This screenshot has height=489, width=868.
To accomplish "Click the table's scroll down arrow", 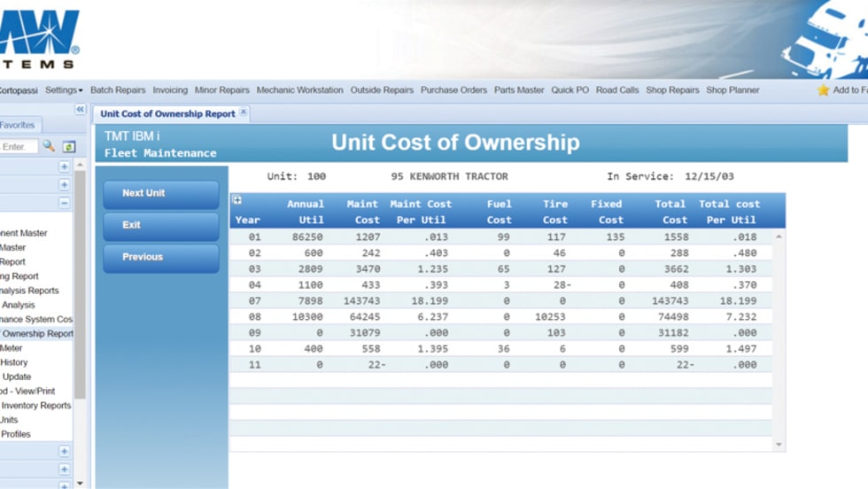I will [779, 444].
